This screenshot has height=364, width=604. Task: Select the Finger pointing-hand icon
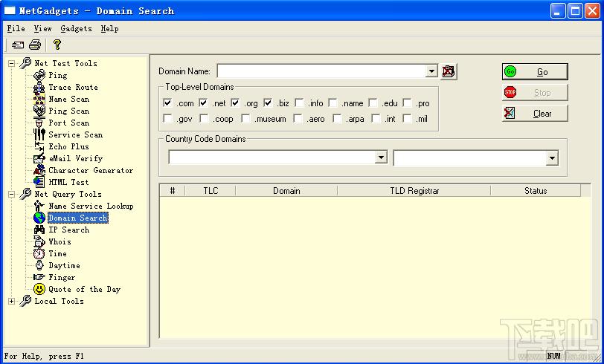(39, 277)
